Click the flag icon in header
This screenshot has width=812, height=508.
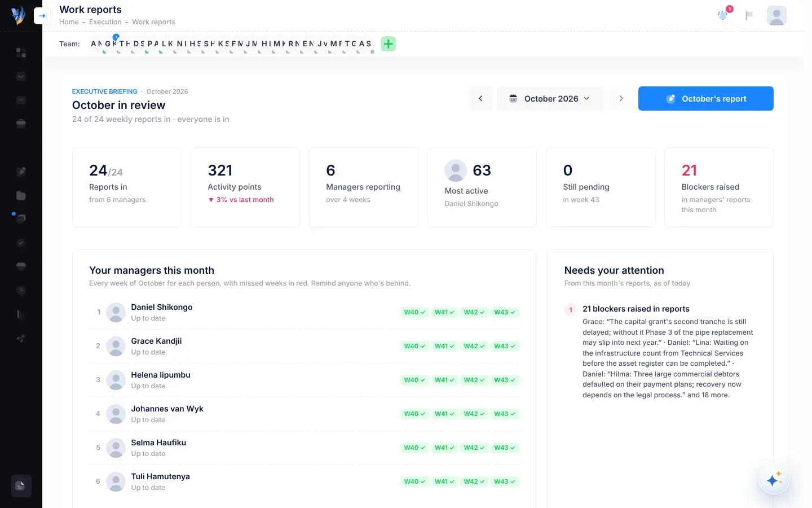coord(749,15)
